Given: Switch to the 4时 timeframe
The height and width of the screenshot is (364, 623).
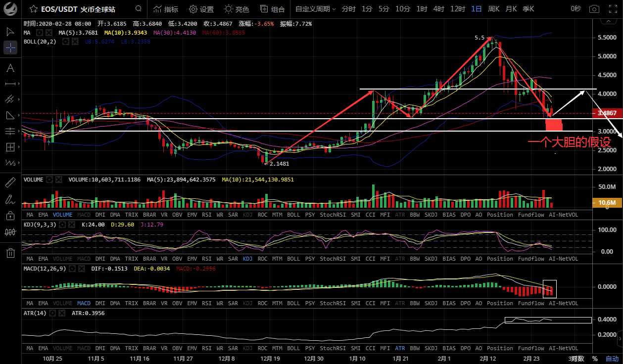Looking at the screenshot, I should point(438,9).
